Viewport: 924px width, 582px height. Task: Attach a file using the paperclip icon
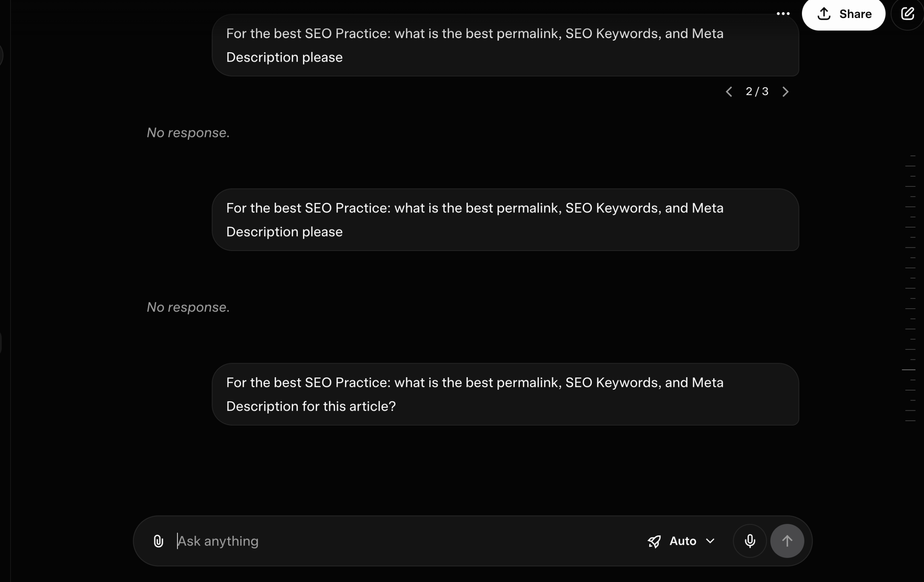(158, 541)
